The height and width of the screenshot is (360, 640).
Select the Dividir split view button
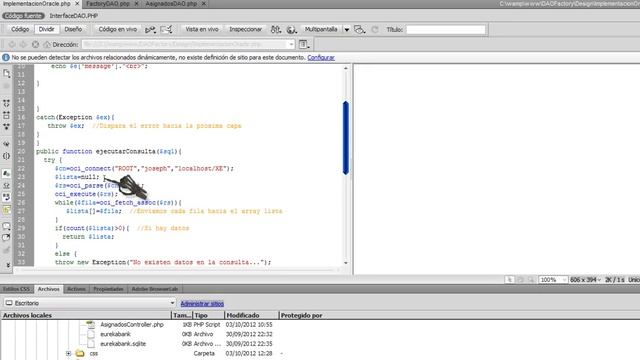(x=47, y=29)
